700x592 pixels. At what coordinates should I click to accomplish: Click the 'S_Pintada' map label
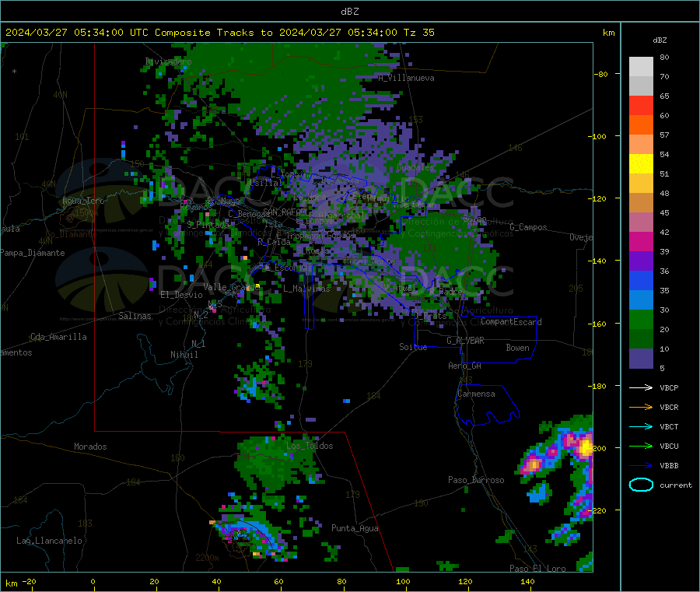click(208, 225)
